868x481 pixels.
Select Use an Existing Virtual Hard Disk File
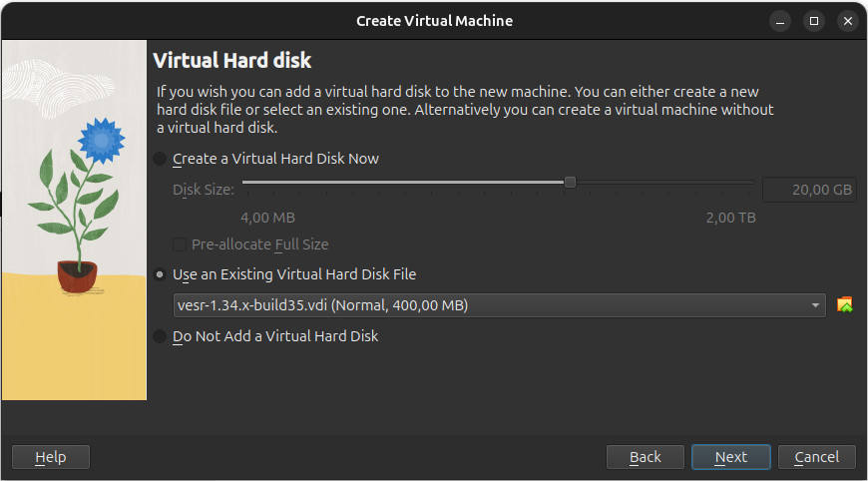click(161, 274)
